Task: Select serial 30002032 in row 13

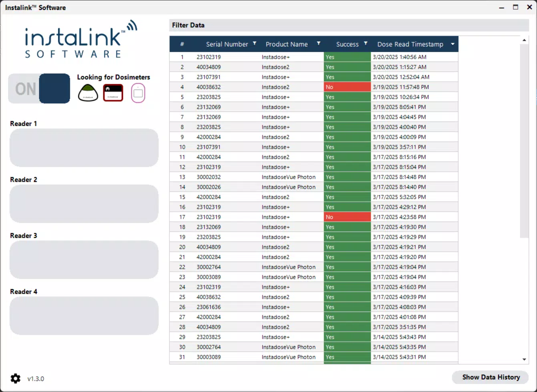Action: (x=209, y=177)
